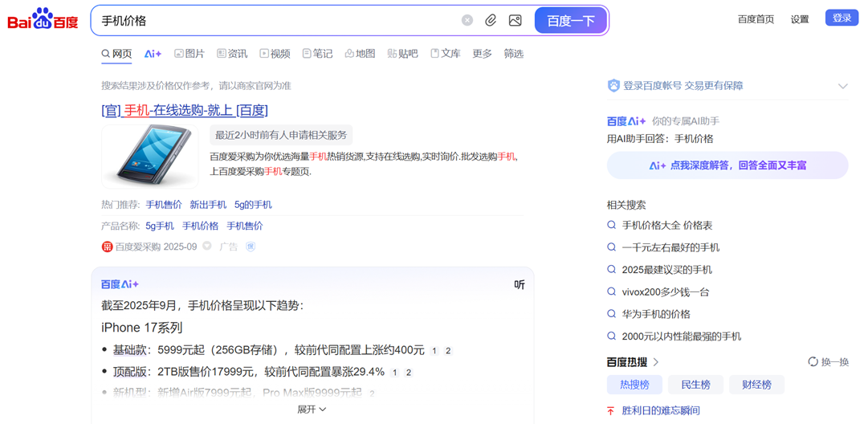The height and width of the screenshot is (424, 868).
Task: Expand the AI answer with 展开
Action: (312, 410)
